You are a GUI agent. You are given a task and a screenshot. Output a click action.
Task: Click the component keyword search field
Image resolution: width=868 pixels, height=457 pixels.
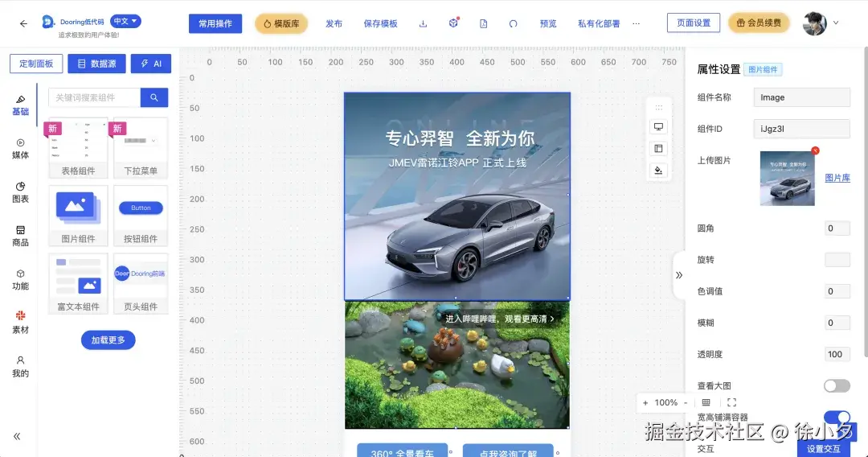pos(94,97)
